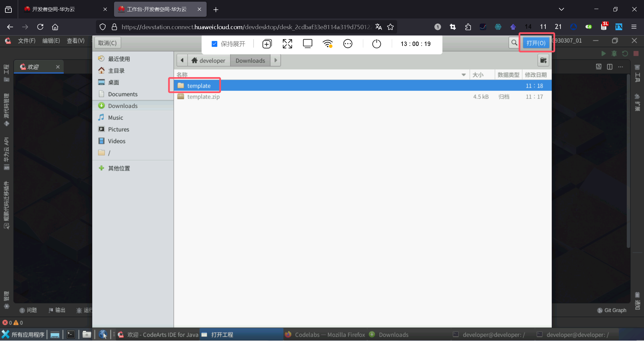The image size is (644, 342).
Task: Open the web browser globe taskbar icon
Action: (x=103, y=335)
